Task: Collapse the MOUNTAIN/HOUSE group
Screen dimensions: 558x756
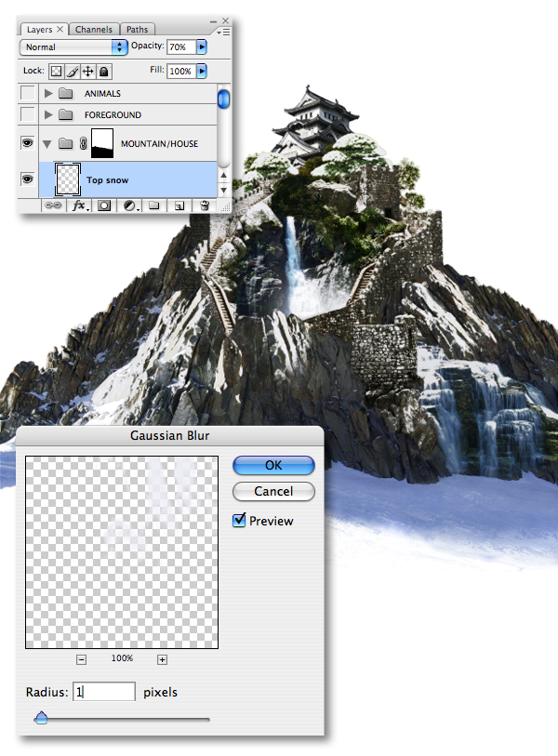Action: [x=47, y=144]
